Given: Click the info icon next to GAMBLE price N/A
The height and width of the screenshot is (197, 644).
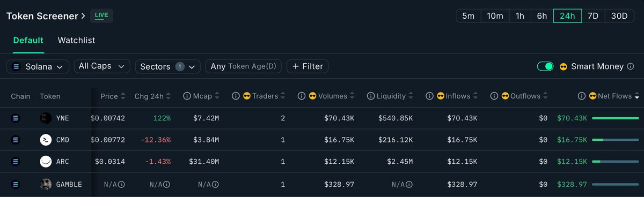Looking at the screenshot, I should (122, 184).
